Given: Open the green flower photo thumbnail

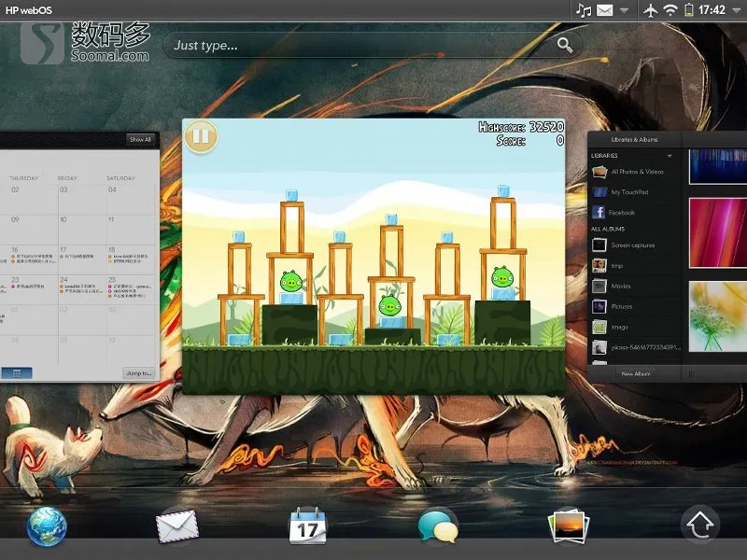Looking at the screenshot, I should coord(718,316).
